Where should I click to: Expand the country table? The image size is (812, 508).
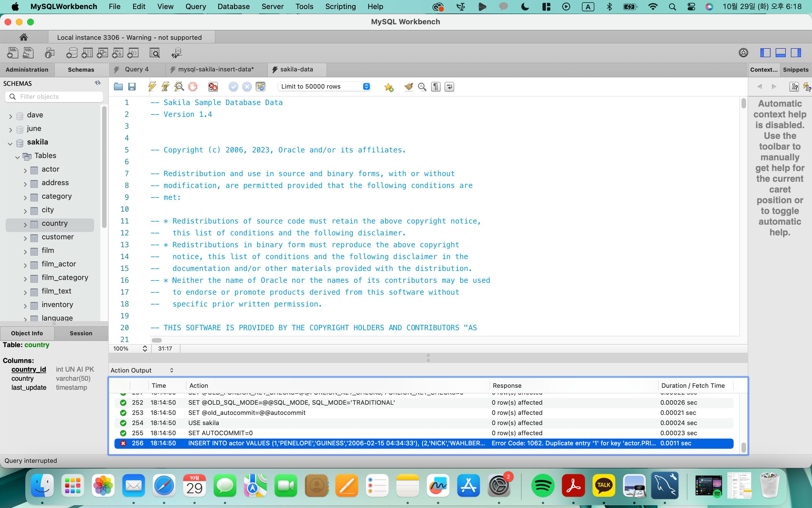pos(25,225)
